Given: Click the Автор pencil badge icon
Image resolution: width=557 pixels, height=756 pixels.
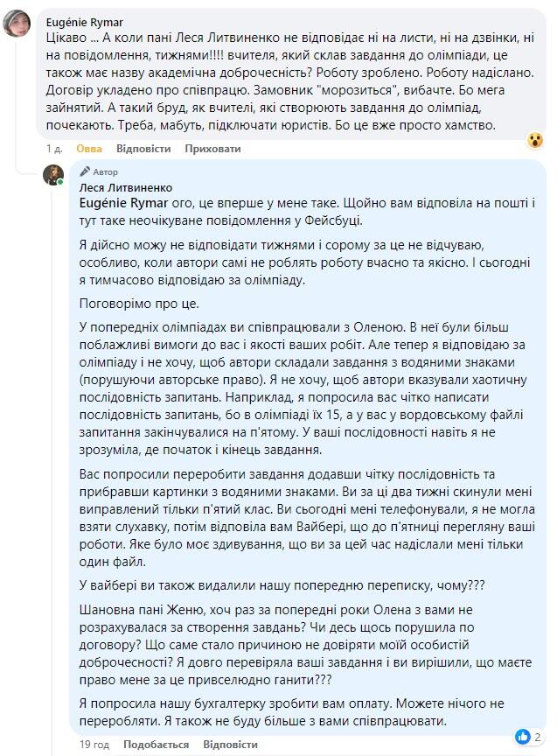Looking at the screenshot, I should (x=86, y=171).
